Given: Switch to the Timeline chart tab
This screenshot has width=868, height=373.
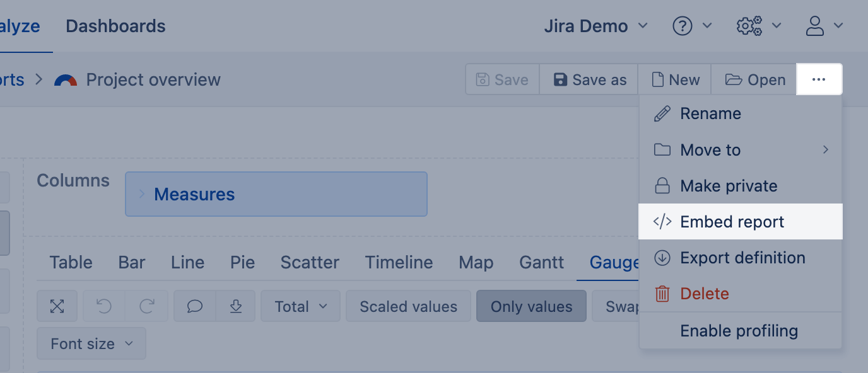Looking at the screenshot, I should point(399,262).
